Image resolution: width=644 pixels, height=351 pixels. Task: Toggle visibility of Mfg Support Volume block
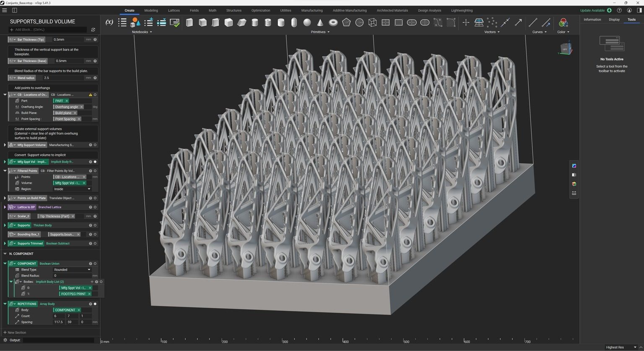(x=95, y=145)
